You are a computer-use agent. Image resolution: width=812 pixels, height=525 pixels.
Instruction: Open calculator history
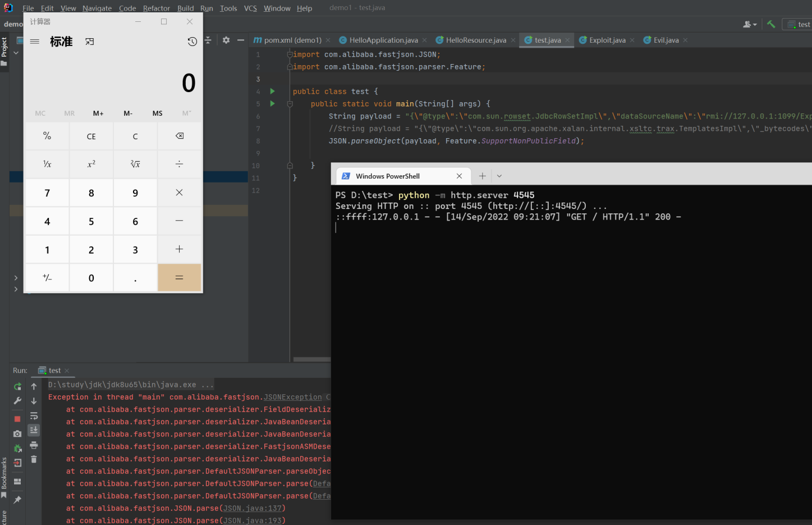point(192,42)
